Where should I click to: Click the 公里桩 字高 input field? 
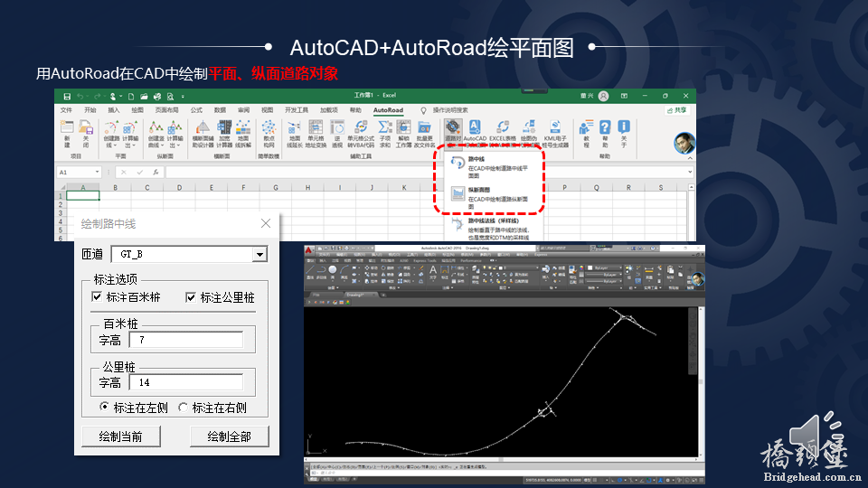186,382
